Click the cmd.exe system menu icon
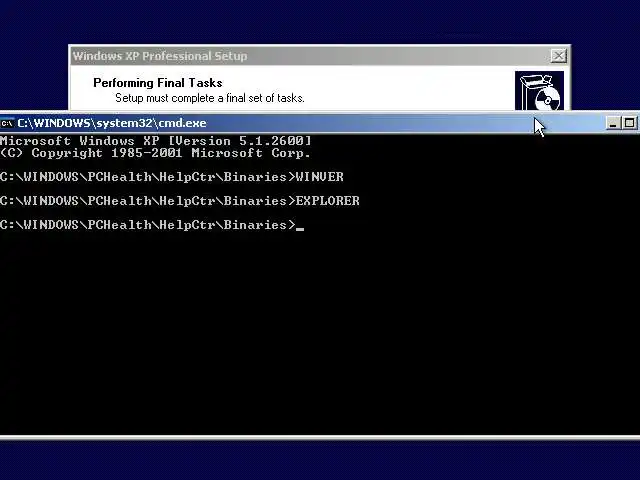Image resolution: width=640 pixels, height=480 pixels. click(7, 123)
